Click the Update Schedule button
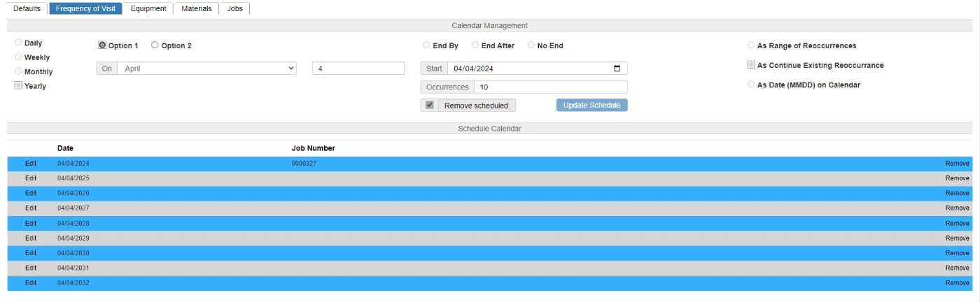 591,106
